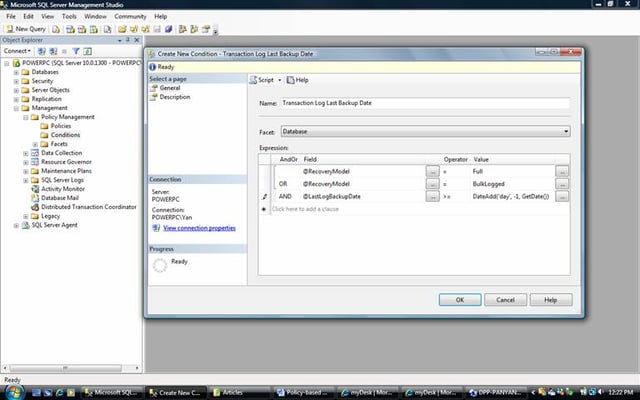Pin the Object Explorer panel with auto-hide pushpin
Image resolution: width=640 pixels, height=400 pixels.
[128, 40]
